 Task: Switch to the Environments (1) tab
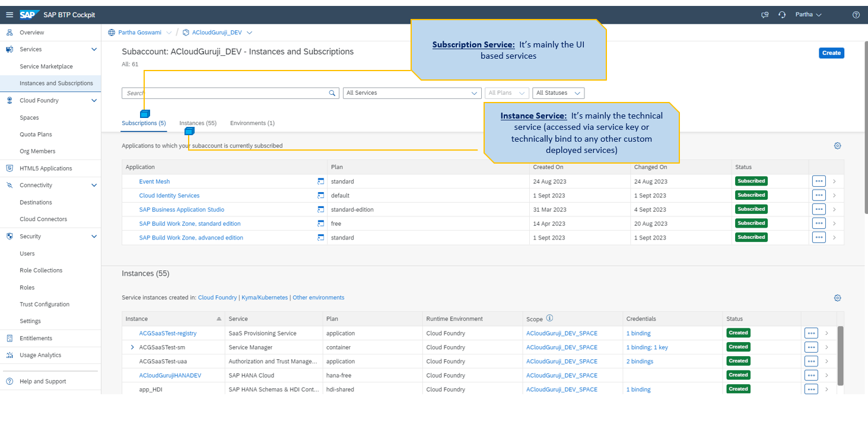(252, 123)
